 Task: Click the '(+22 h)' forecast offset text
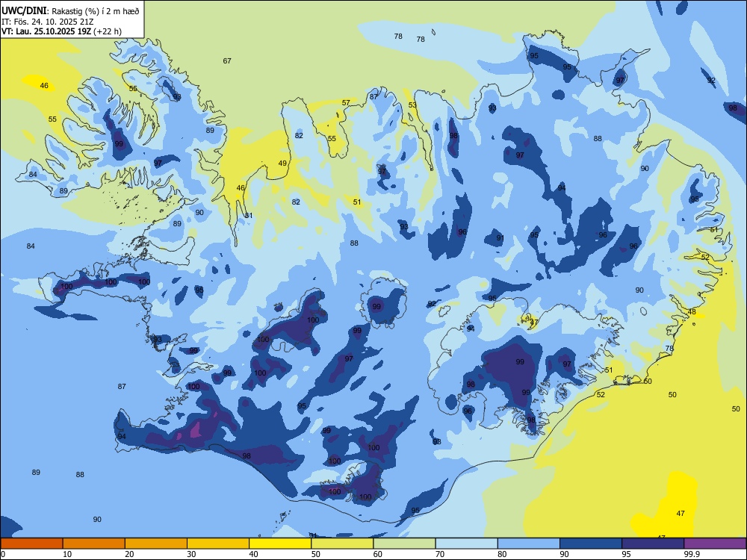point(108,31)
